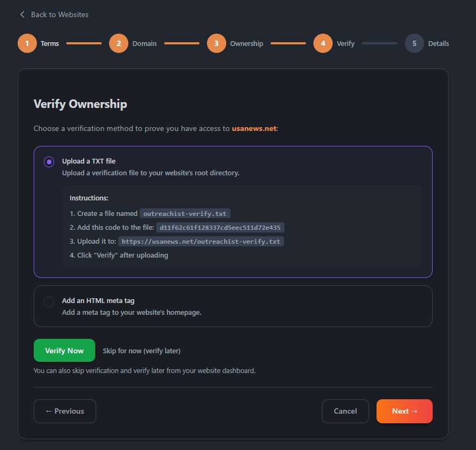The image size is (476, 450).
Task: Click the Verify Now button
Action: [64, 350]
